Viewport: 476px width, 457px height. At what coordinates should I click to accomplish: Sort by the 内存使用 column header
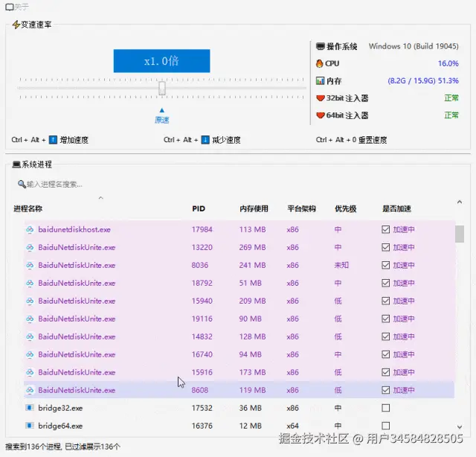(254, 208)
